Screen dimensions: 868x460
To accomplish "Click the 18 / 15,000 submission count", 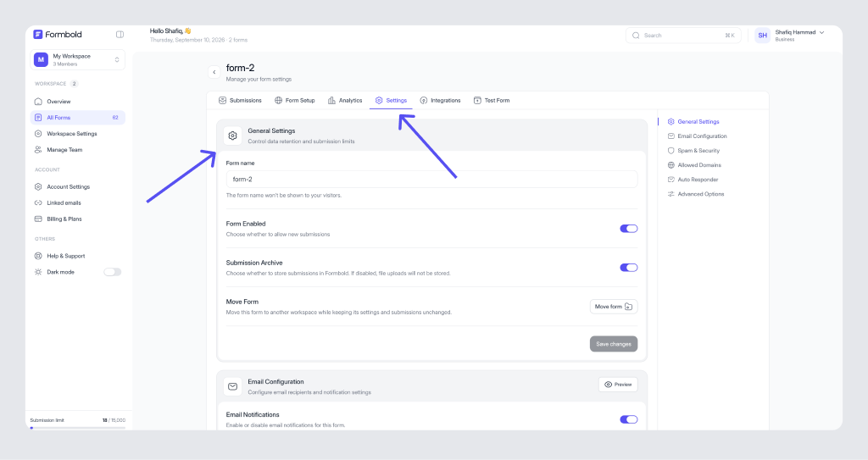I will click(114, 420).
